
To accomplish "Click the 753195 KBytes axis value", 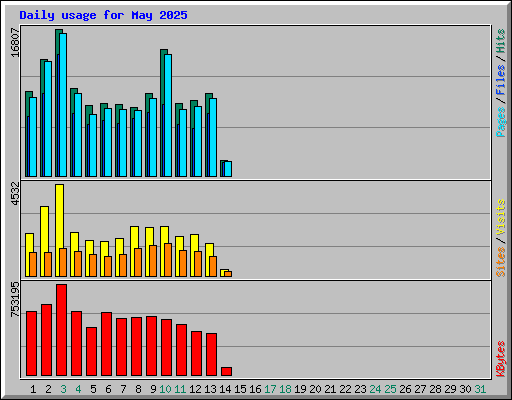I will click(15, 299).
